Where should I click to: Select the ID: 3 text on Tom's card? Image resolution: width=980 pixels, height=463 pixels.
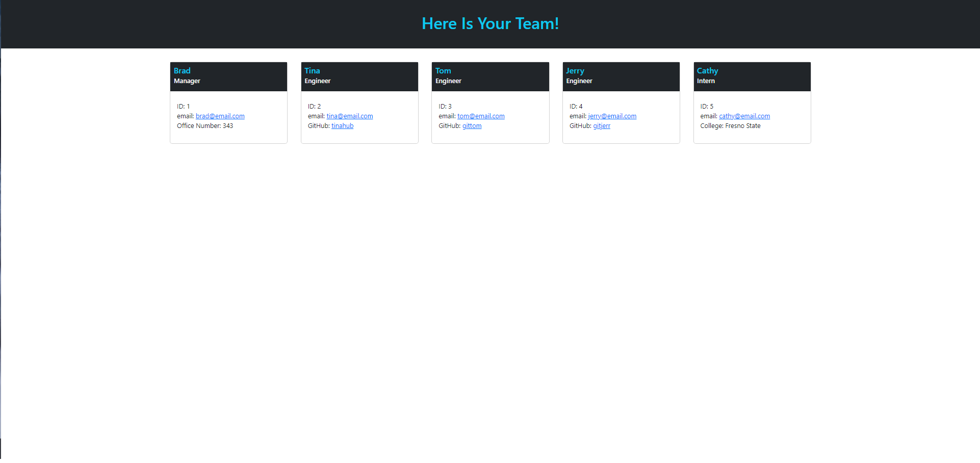(445, 106)
